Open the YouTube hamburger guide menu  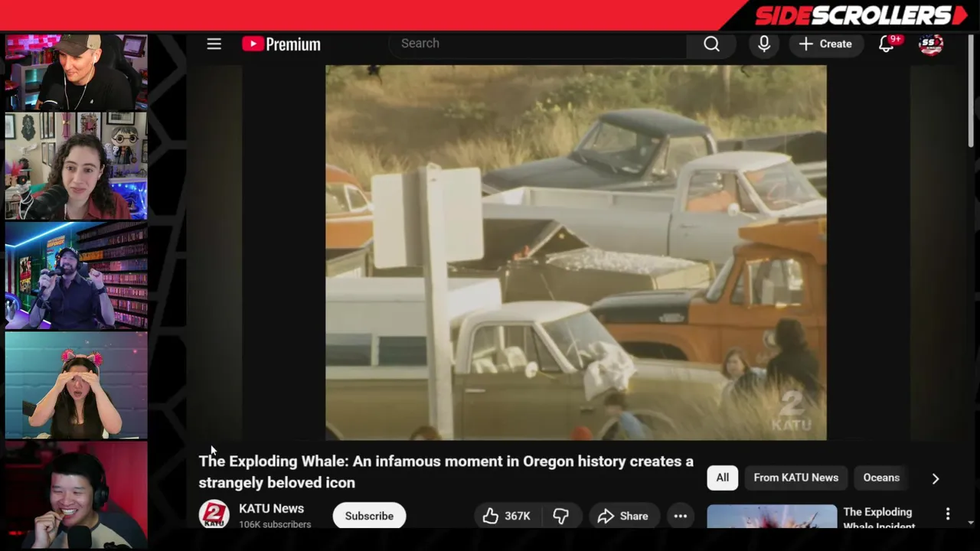pos(214,44)
